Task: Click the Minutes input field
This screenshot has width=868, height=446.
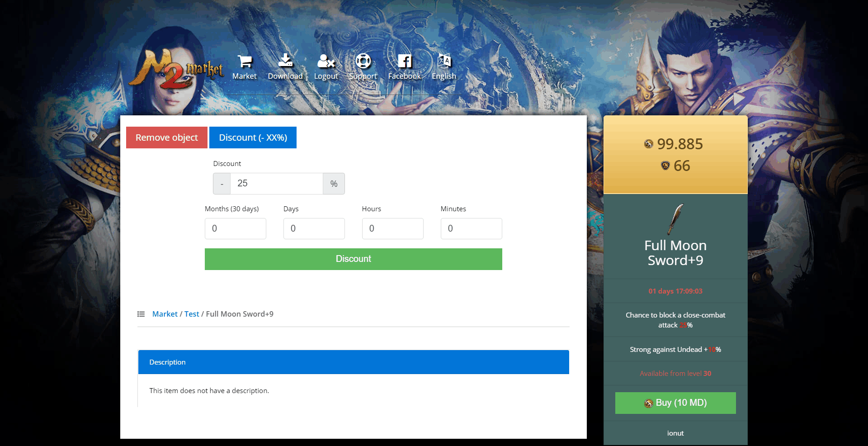Action: pos(471,228)
